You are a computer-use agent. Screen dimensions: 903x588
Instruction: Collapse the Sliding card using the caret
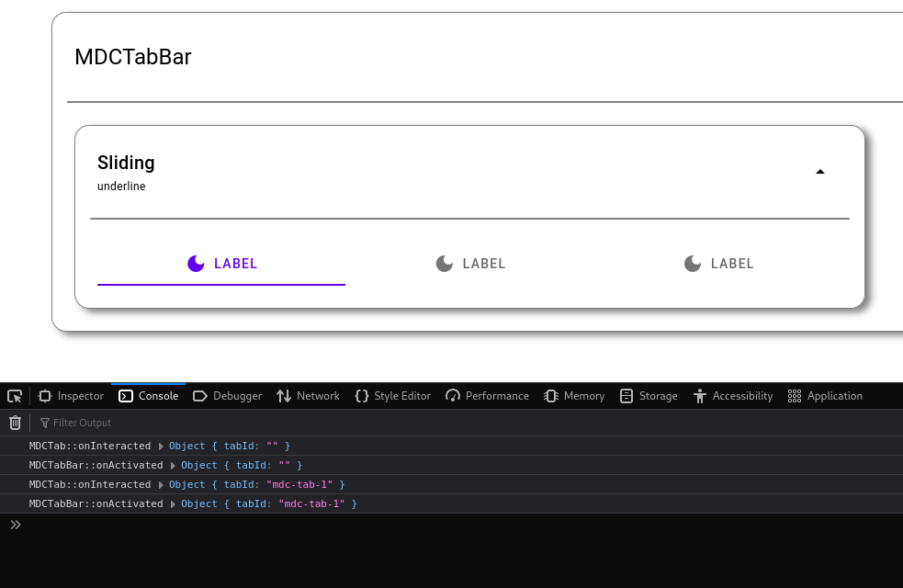click(x=819, y=170)
